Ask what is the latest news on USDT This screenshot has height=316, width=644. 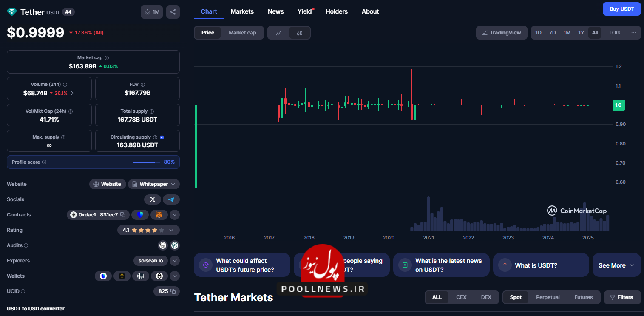coord(441,265)
